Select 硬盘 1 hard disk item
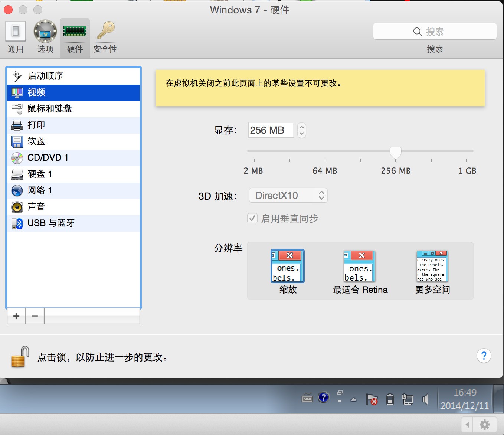This screenshot has height=435, width=504. [x=73, y=174]
